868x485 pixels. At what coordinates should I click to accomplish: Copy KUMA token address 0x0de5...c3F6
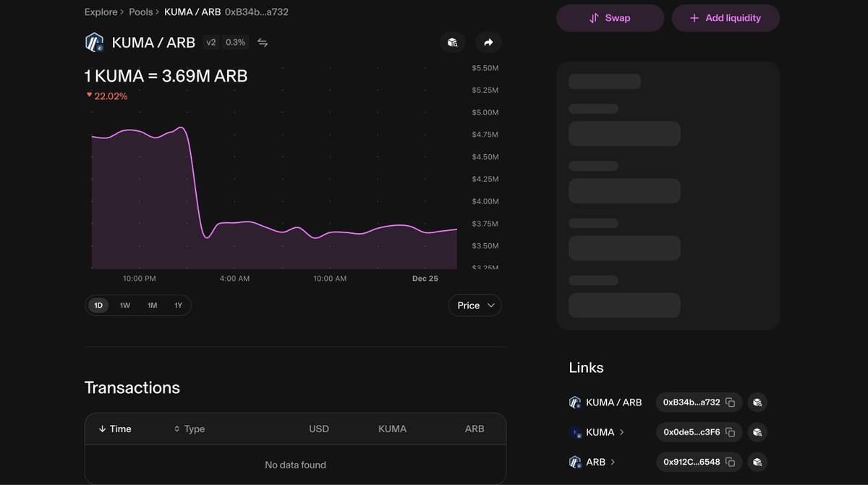pyautogui.click(x=731, y=432)
